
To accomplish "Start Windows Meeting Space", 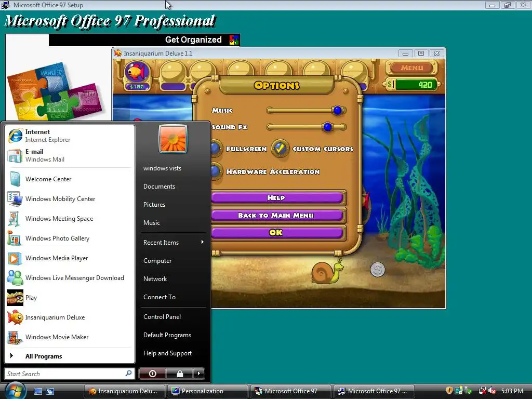I will [x=70, y=219].
